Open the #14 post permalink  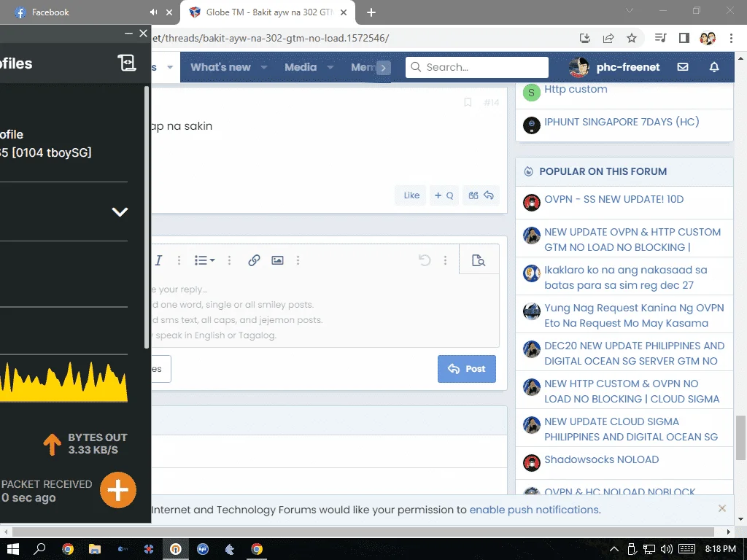pos(491,102)
